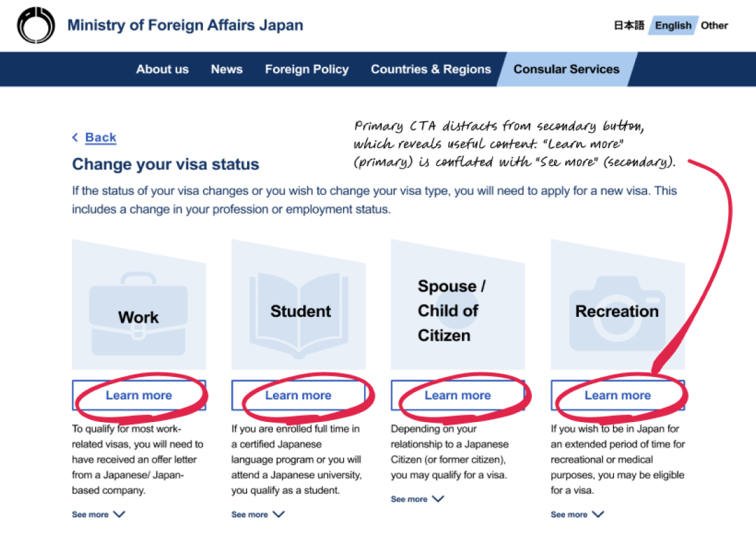Click the Back link
Image resolution: width=756 pixels, height=537 pixels.
100,138
